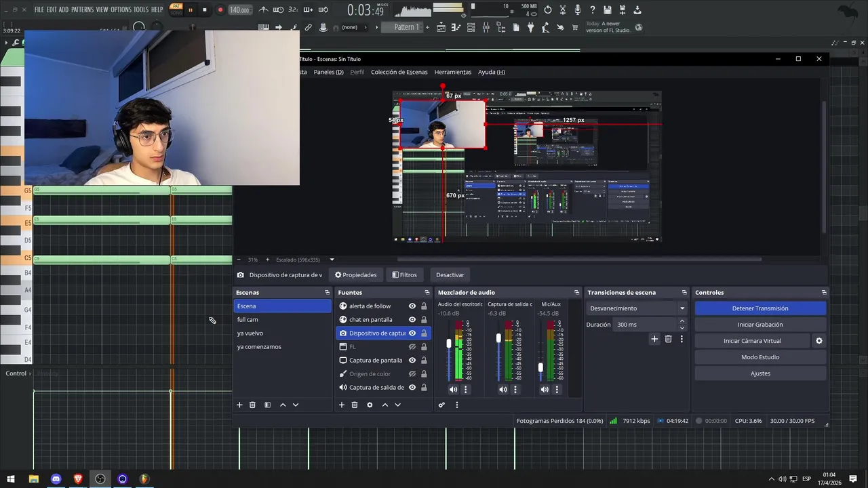The height and width of the screenshot is (488, 868).
Task: Add a new source with the plus icon in Fuentes
Action: [342, 405]
